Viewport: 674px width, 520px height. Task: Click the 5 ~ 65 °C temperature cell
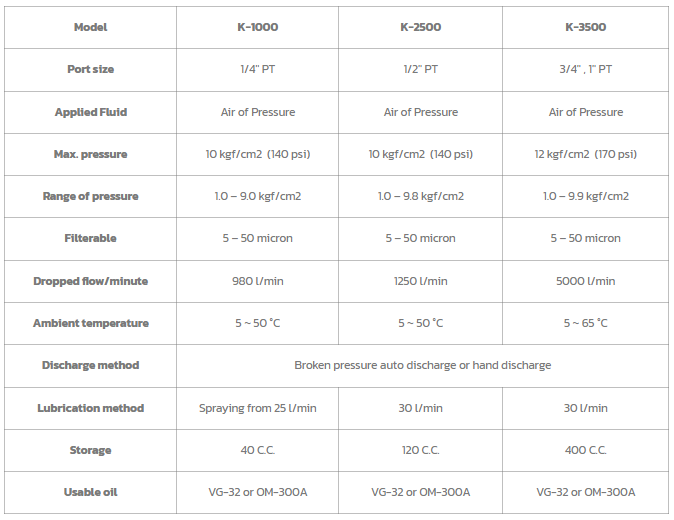(x=585, y=323)
